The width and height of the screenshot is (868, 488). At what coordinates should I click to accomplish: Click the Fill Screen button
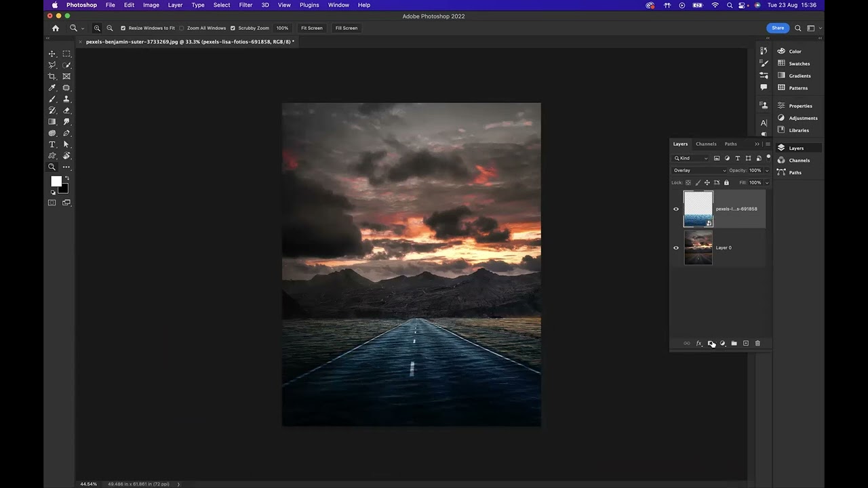tap(346, 28)
